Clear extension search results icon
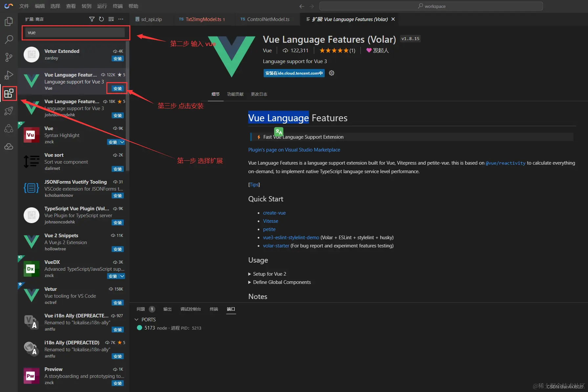 pos(111,19)
